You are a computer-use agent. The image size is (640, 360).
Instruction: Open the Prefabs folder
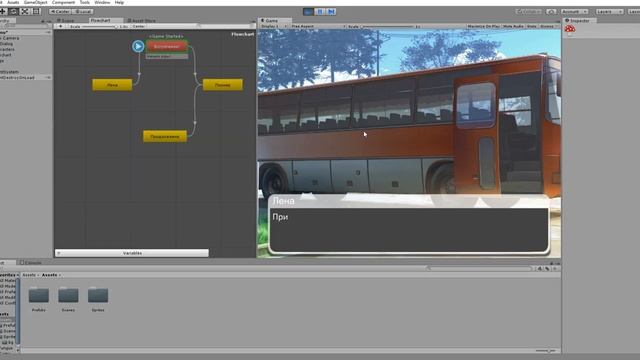[39, 299]
